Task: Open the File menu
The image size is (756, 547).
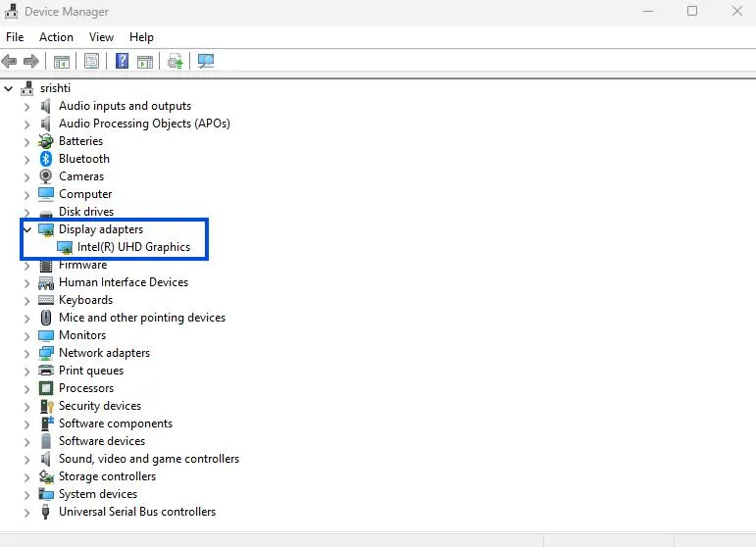Action: pyautogui.click(x=15, y=37)
